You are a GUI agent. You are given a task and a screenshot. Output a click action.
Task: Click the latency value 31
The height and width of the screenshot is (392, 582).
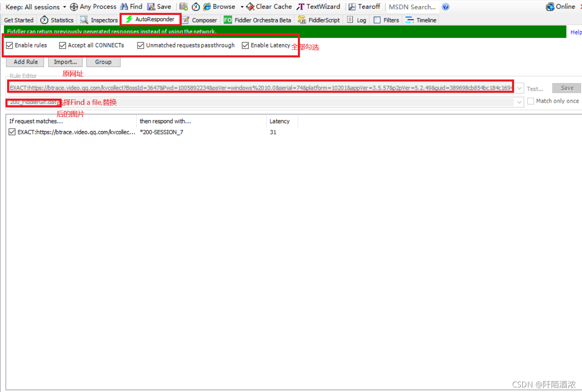273,132
